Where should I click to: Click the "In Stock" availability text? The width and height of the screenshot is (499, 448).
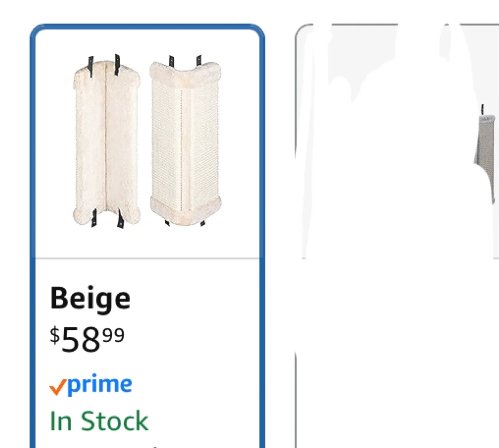click(99, 421)
